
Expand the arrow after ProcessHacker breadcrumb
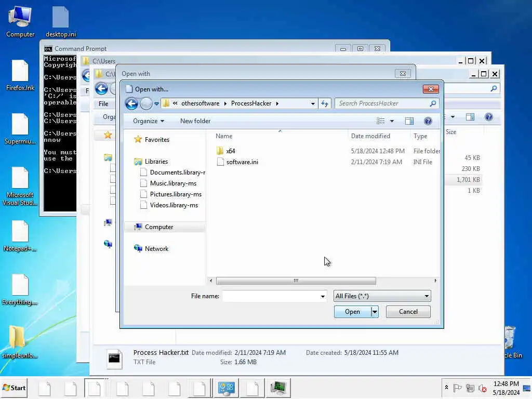click(277, 103)
